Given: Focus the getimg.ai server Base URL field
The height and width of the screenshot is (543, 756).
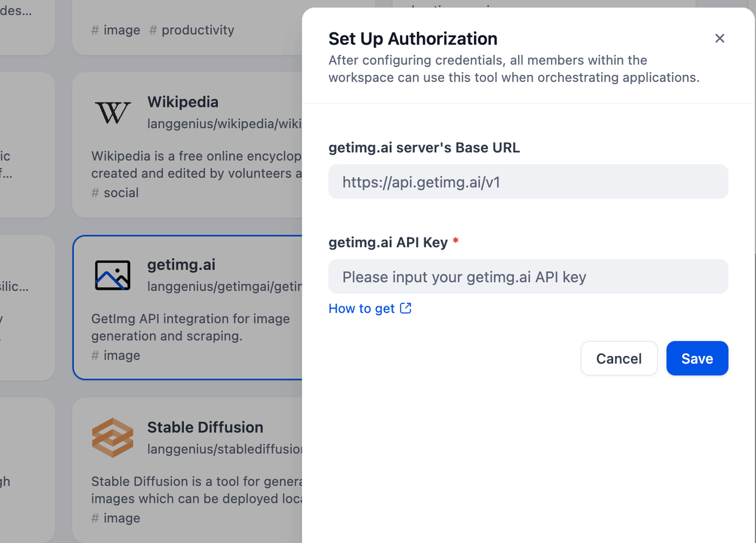Looking at the screenshot, I should click(x=528, y=182).
